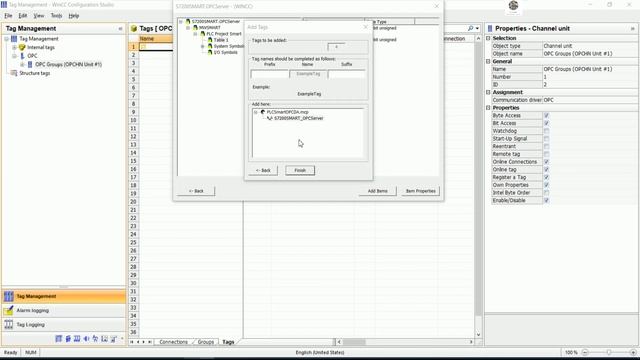Viewport: 640px width, 360px height.
Task: Collapse the Tag Management root node
Action: pyautogui.click(x=7, y=39)
